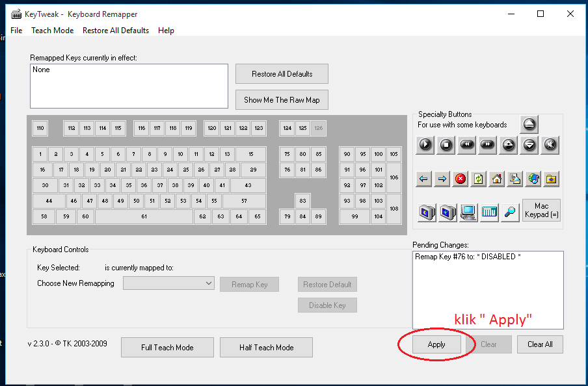Image resolution: width=588 pixels, height=386 pixels.
Task: Click the keyboard icon in title bar
Action: (x=16, y=14)
